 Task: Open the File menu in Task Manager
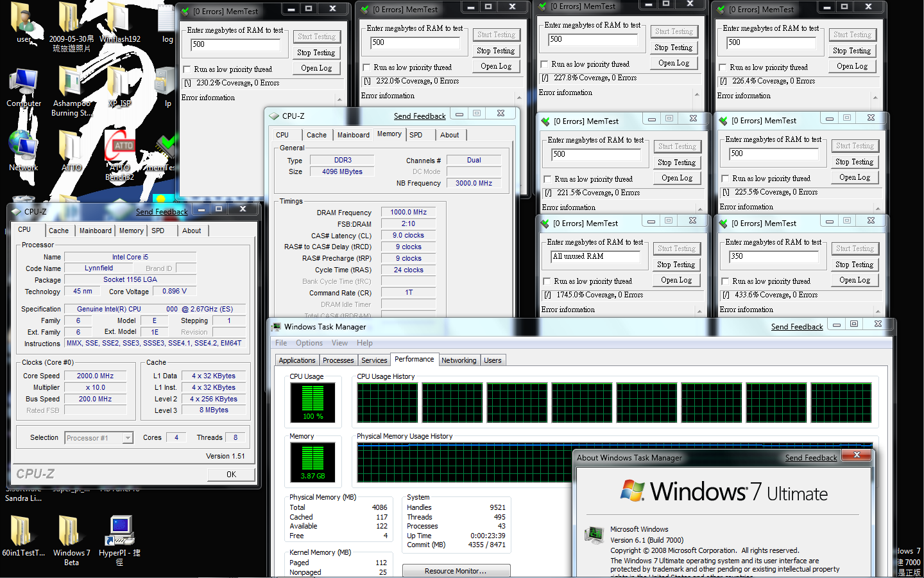click(x=281, y=343)
